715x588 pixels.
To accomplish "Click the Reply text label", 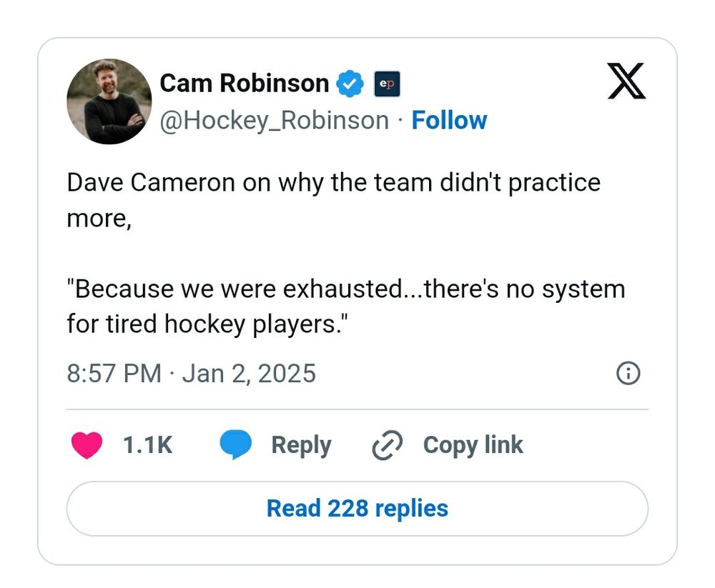I will [x=301, y=445].
